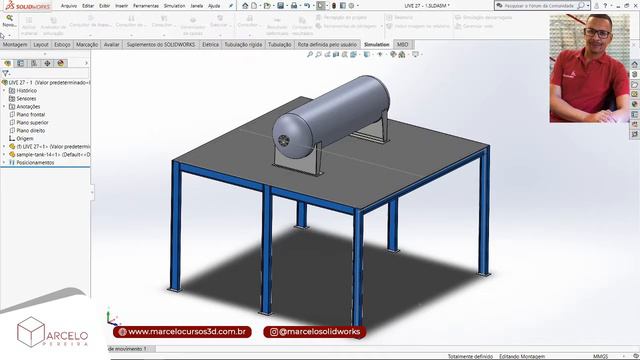This screenshot has width=640, height=360.
Task: Click the Edit Appearance sphere icon
Action: pos(393,54)
